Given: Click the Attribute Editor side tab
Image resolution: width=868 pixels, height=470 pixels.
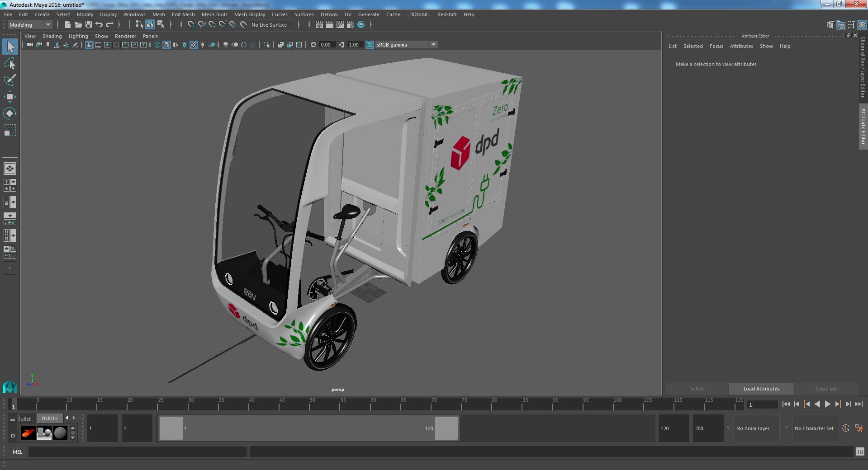Looking at the screenshot, I should [x=863, y=127].
